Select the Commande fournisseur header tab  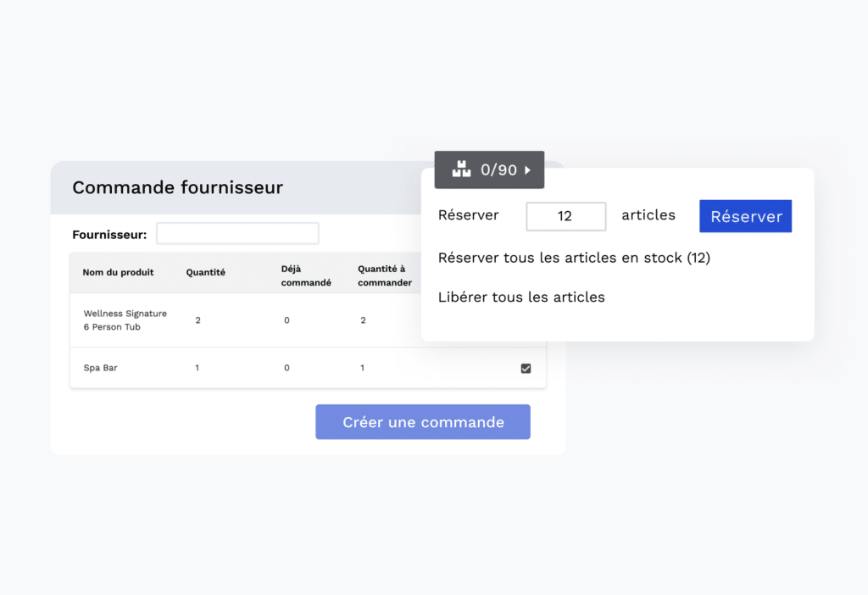[176, 187]
